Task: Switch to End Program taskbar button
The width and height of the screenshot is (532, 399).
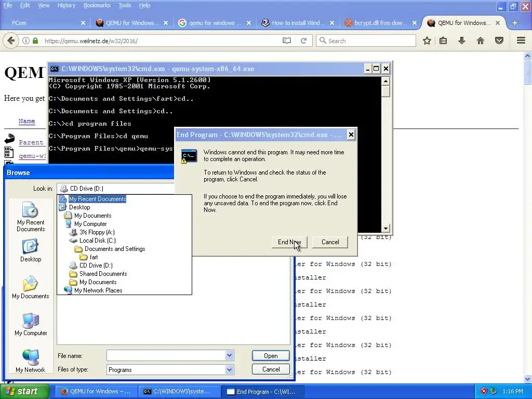Action: (263, 391)
